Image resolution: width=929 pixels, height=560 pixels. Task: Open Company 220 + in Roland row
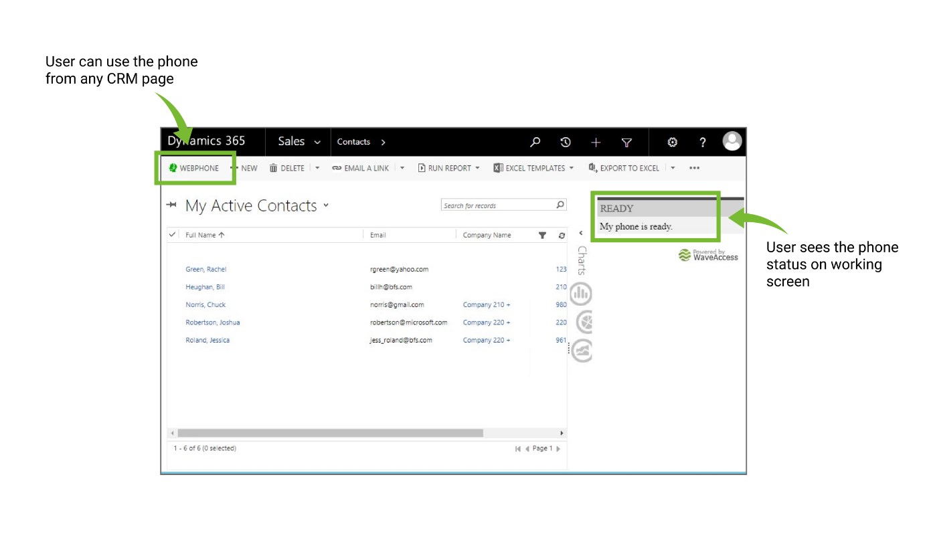coord(487,340)
